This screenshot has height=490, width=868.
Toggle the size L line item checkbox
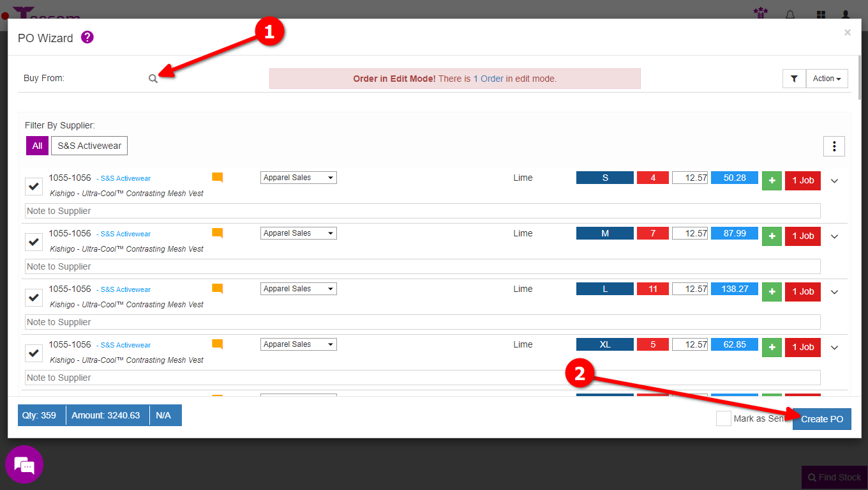[34, 297]
